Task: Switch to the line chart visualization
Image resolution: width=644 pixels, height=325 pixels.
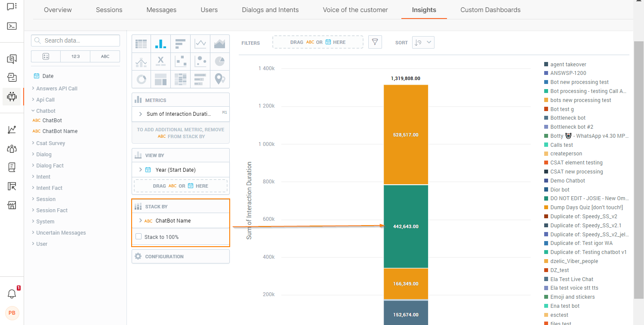Action: [200, 43]
